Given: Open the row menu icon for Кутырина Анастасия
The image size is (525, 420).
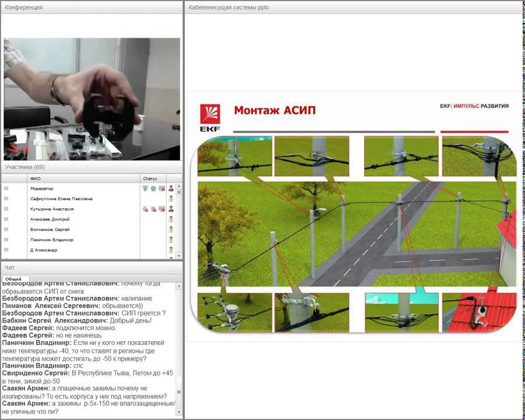Looking at the screenshot, I should (x=6, y=209).
